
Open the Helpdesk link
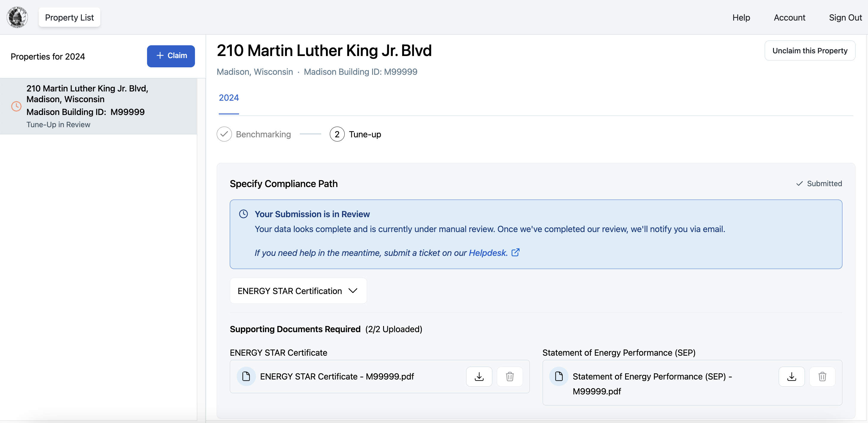coord(488,253)
